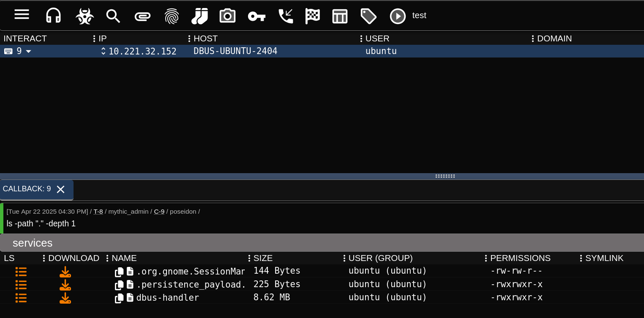Click the horizontal pane splitter handle
Viewport: 644px width, 318px height.
[x=445, y=176]
